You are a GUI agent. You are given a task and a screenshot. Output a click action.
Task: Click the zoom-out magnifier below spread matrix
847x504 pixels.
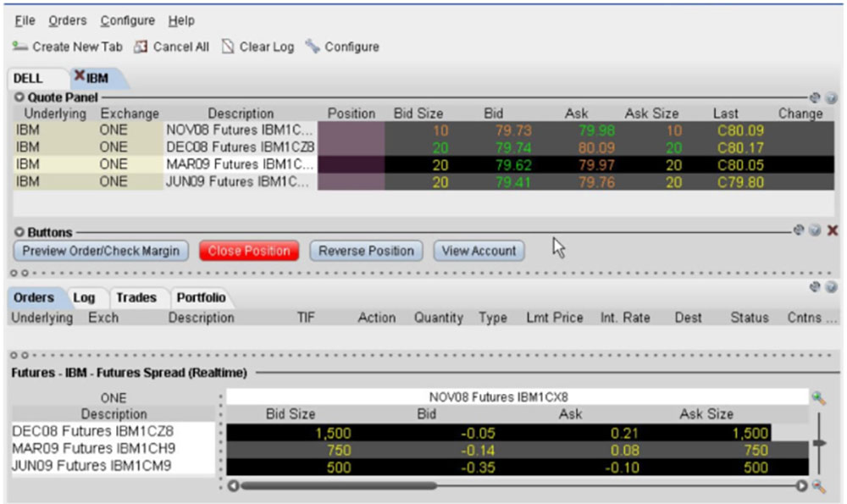[818, 486]
